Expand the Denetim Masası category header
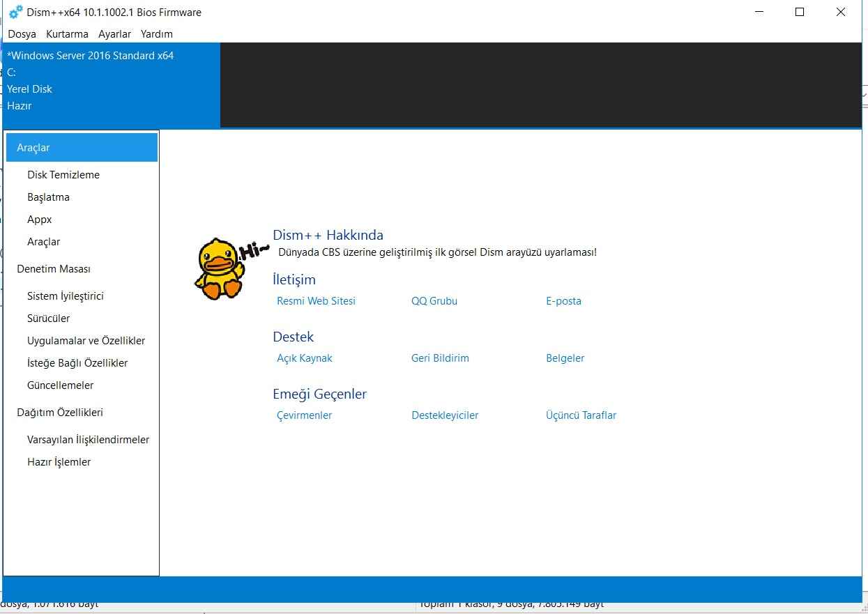 click(x=54, y=269)
